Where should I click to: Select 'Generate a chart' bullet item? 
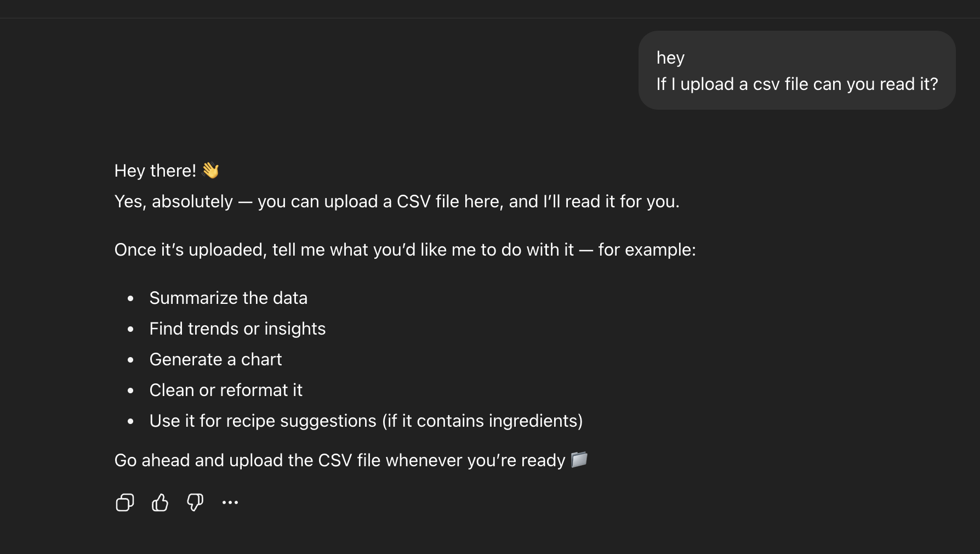tap(215, 359)
